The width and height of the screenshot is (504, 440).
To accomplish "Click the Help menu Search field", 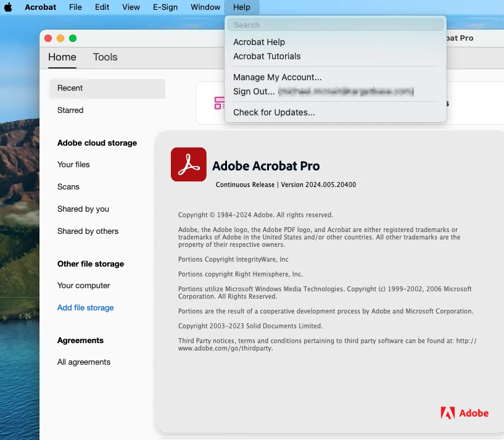I will [335, 25].
